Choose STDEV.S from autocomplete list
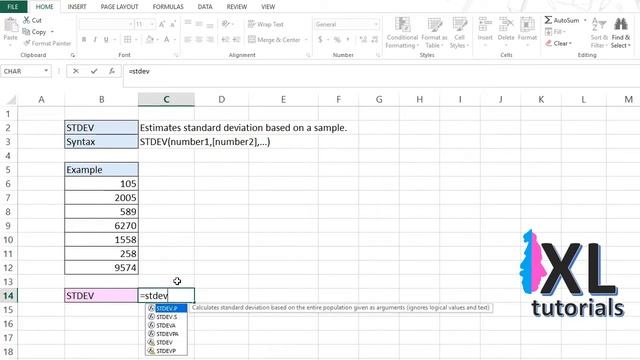This screenshot has width=640, height=360. (167, 317)
